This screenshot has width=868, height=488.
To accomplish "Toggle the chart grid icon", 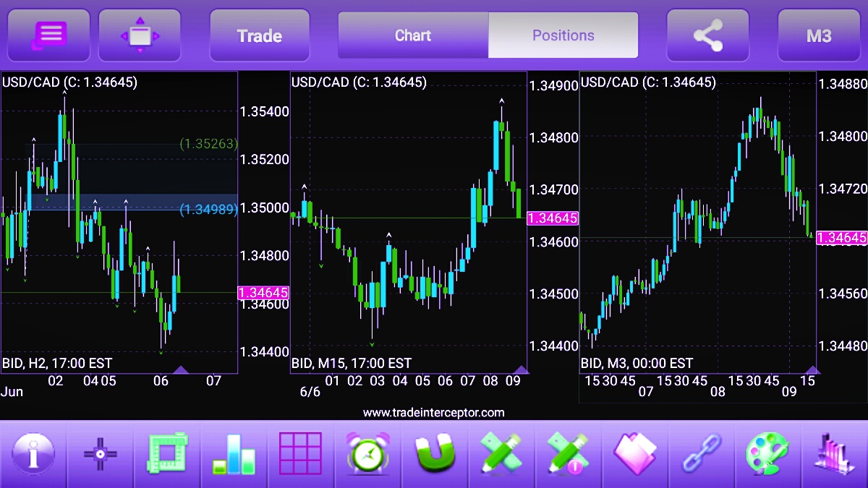I will tap(300, 455).
